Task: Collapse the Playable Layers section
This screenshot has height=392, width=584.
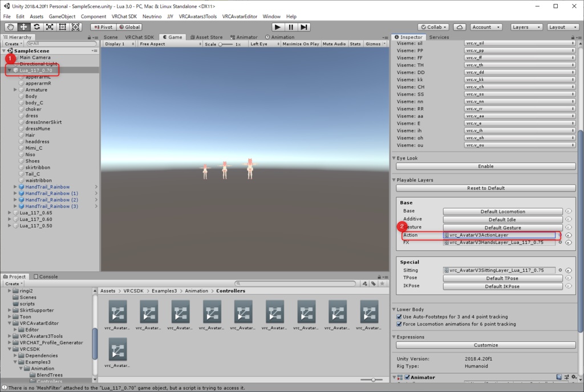Action: coord(394,180)
